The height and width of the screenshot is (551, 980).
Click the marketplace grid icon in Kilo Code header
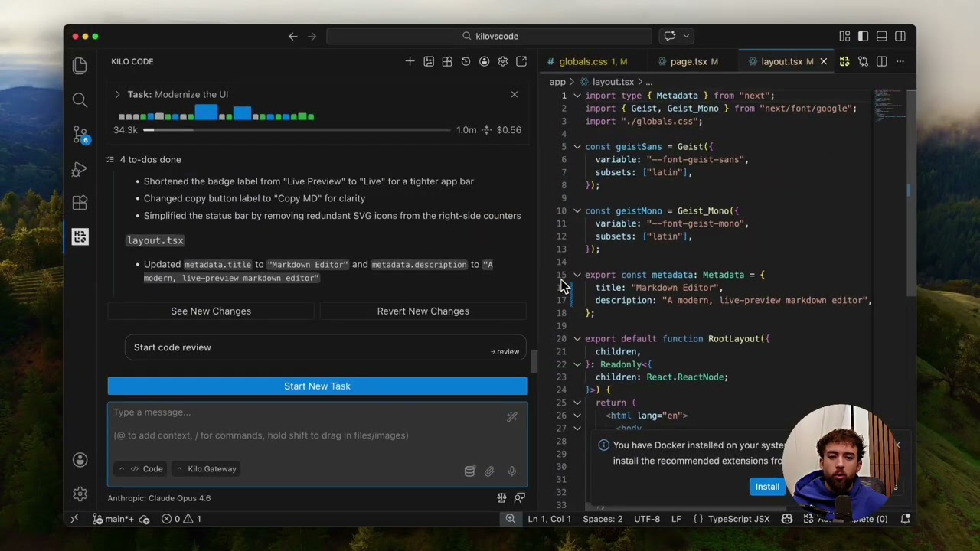(447, 61)
